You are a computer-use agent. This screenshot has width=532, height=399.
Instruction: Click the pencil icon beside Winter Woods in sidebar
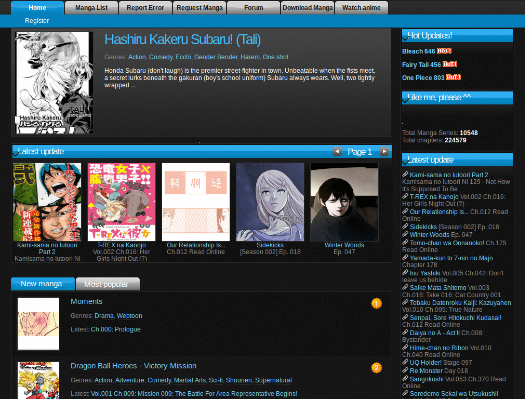click(405, 234)
